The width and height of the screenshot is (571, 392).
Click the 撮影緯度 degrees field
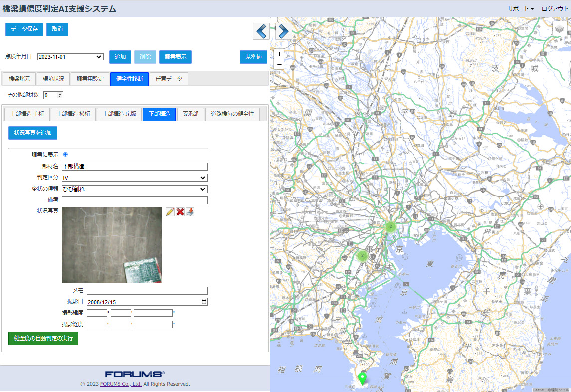click(x=97, y=313)
